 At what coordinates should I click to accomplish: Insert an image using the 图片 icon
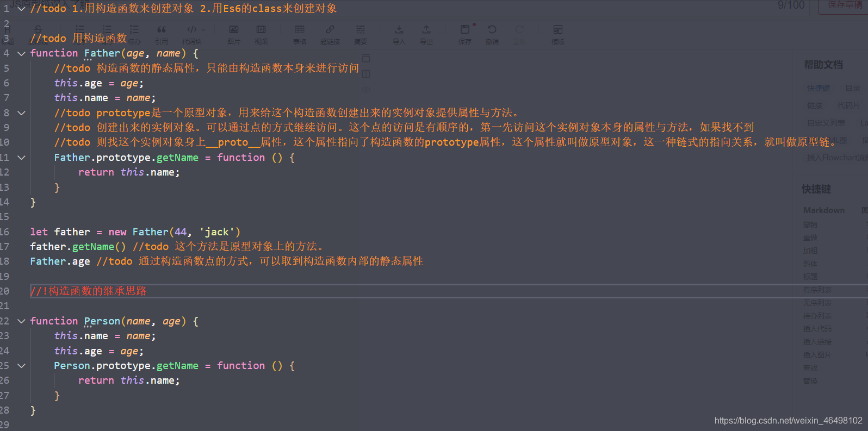[234, 29]
